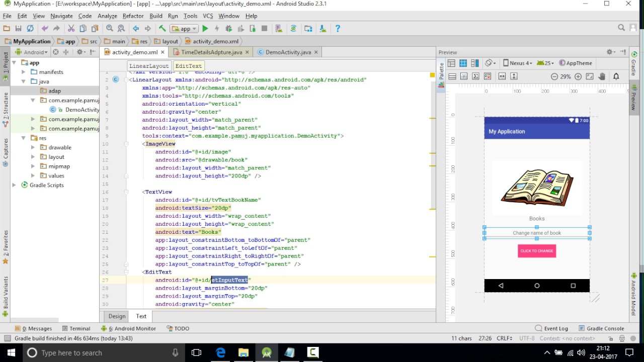644x362 pixels.
Task: Open the Build menu
Action: pyautogui.click(x=156, y=16)
